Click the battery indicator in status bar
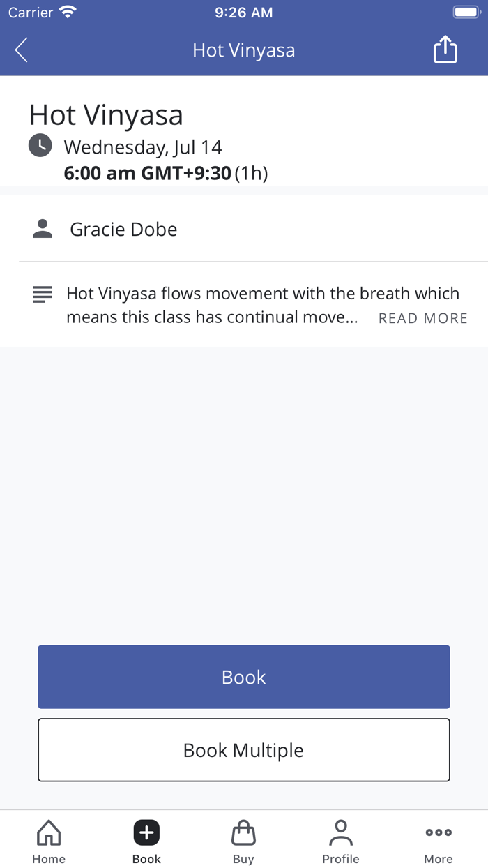The height and width of the screenshot is (868, 488). click(466, 11)
